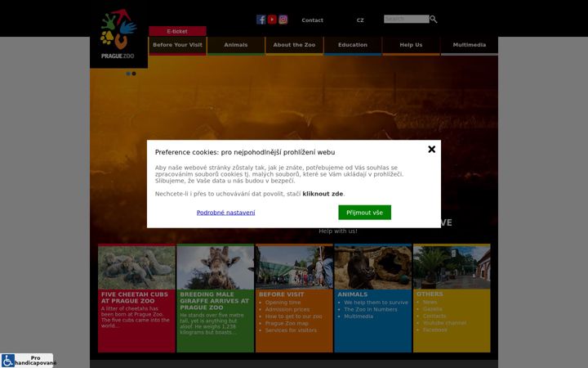Image resolution: width=588 pixels, height=368 pixels.
Task: Focus the Search input field
Action: click(x=407, y=19)
